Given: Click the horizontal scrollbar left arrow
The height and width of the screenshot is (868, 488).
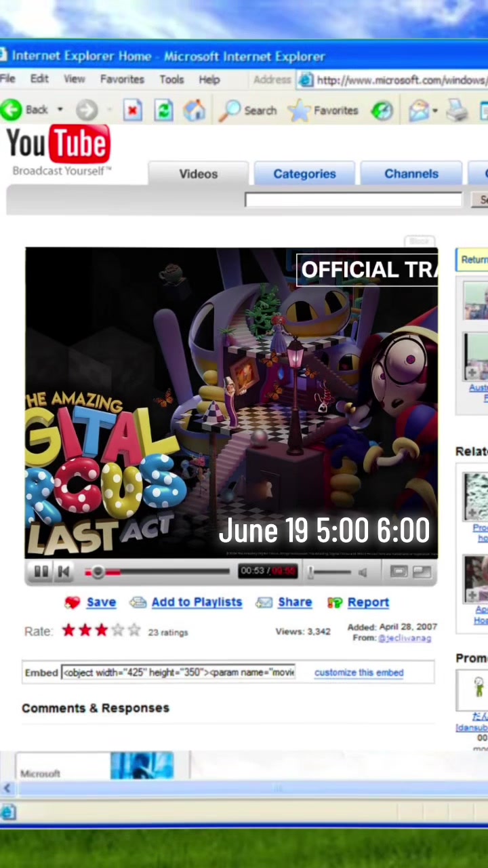Looking at the screenshot, I should point(7,788).
